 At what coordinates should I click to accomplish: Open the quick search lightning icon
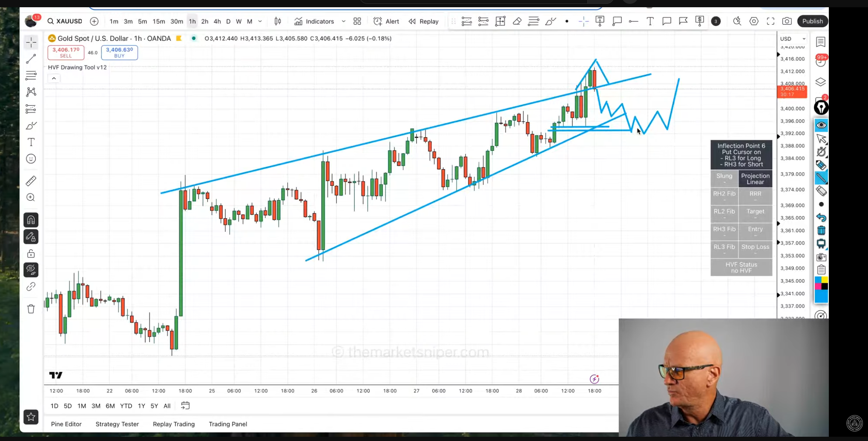(x=737, y=21)
